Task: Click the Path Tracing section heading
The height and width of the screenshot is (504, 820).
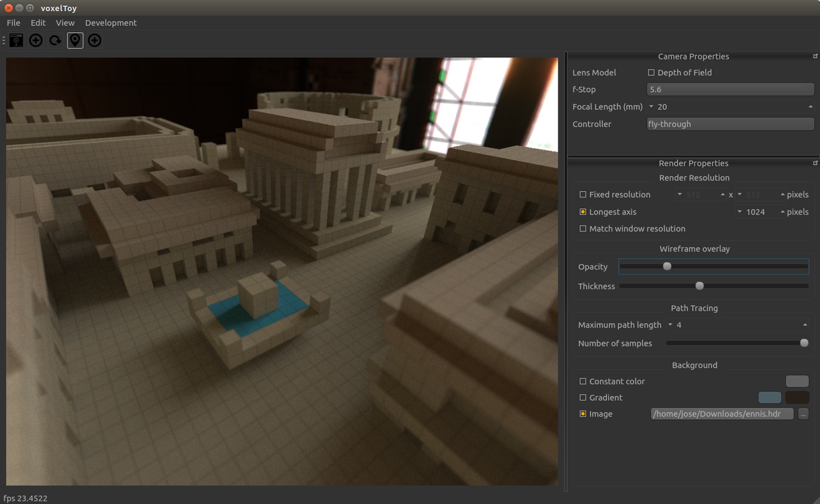Action: pos(694,308)
